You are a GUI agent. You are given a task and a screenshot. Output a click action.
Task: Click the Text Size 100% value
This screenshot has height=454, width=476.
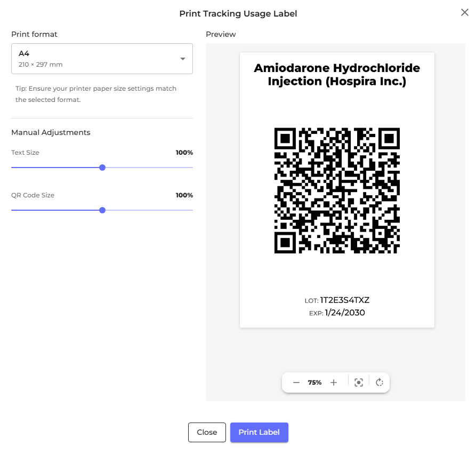click(184, 153)
